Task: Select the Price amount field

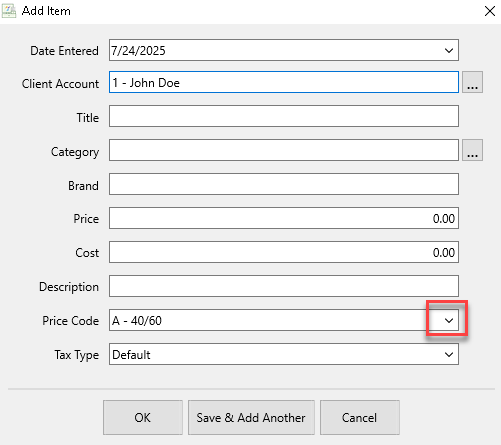Action: coord(284,218)
